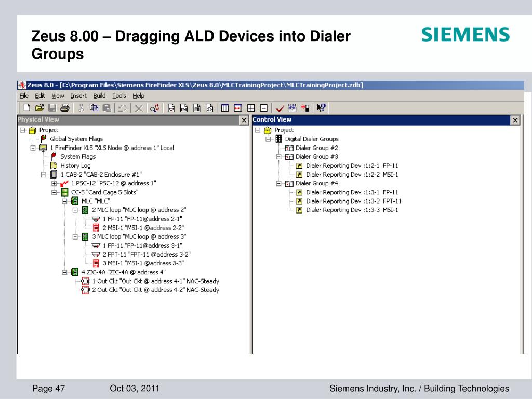The width and height of the screenshot is (532, 399).
Task: Close the Control View pane
Action: click(x=515, y=120)
